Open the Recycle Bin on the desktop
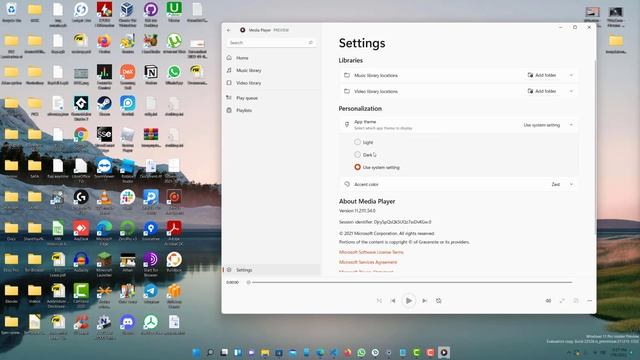The height and width of the screenshot is (360, 640). (11, 12)
